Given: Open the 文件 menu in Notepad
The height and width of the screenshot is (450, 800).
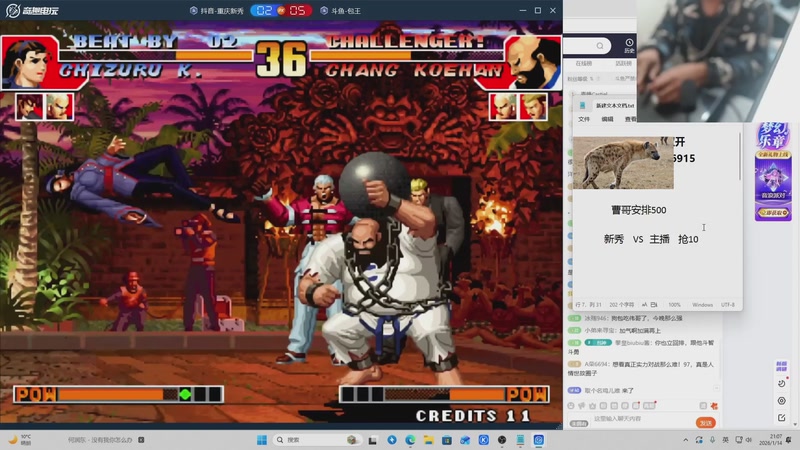Looking at the screenshot, I should pyautogui.click(x=584, y=119).
